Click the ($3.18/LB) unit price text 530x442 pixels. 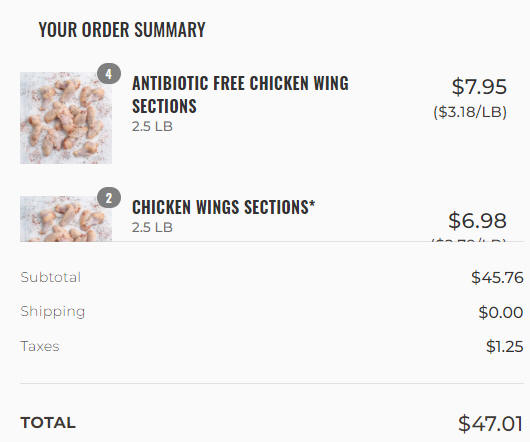(x=470, y=112)
